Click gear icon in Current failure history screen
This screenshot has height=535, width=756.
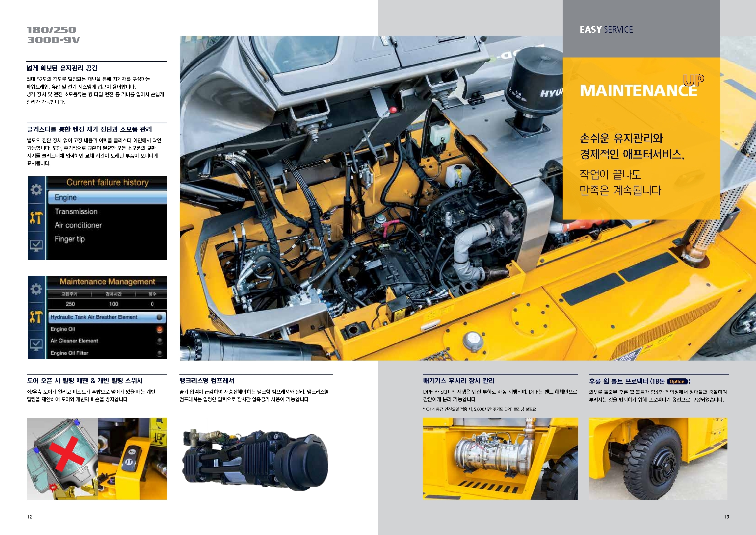point(36,189)
